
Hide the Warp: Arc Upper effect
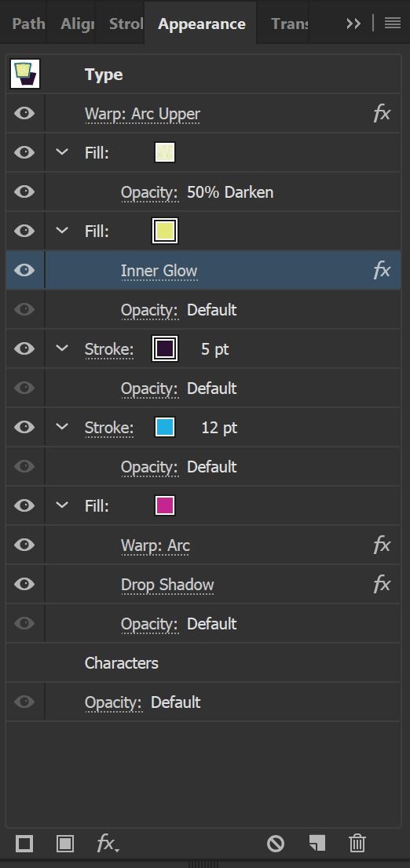24,114
